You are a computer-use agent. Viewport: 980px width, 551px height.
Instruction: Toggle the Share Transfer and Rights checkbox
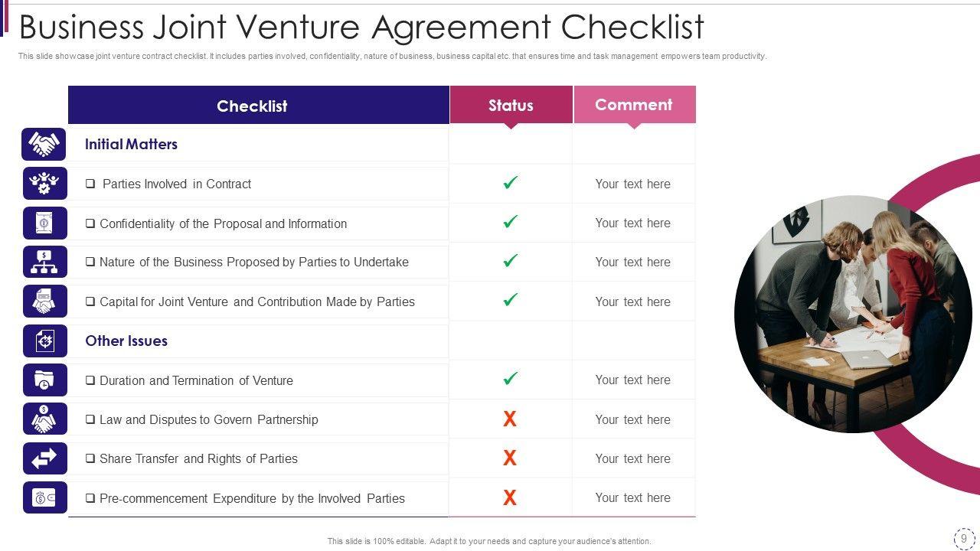point(90,459)
